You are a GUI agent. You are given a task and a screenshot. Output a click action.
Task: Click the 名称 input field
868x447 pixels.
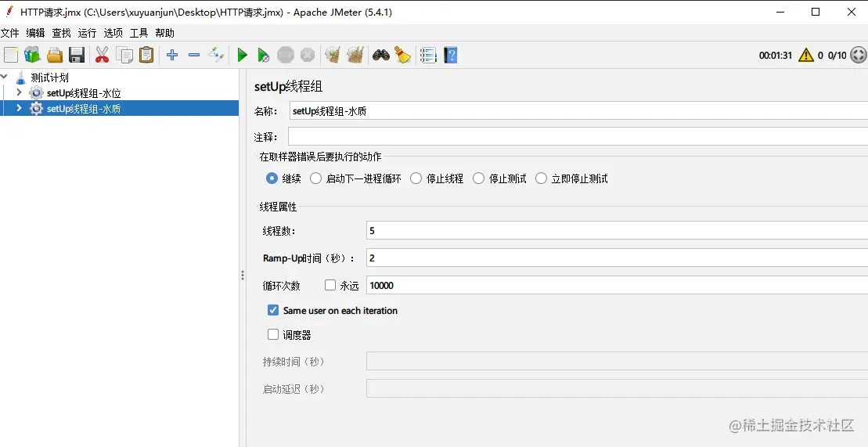[579, 111]
